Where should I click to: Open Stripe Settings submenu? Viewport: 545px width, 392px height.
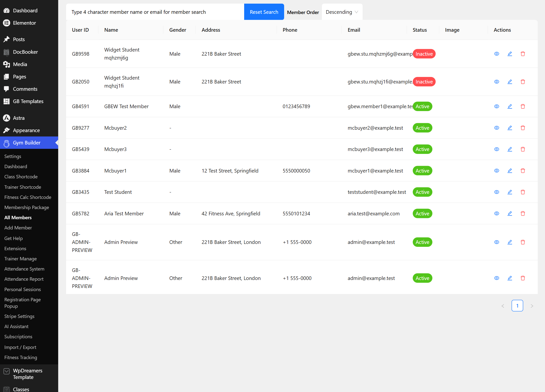[x=19, y=316]
